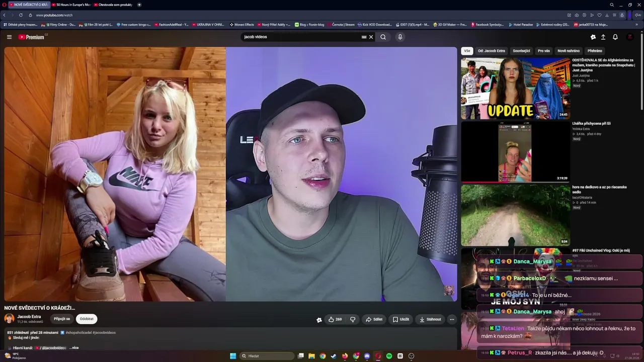Open the browser tab search magnifier
Image resolution: width=644 pixels, height=362 pixels.
click(612, 5)
